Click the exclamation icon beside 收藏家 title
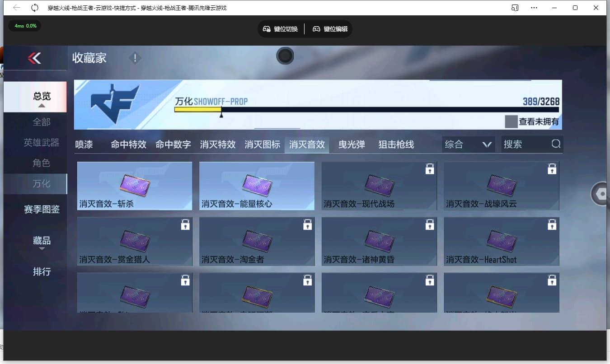This screenshot has height=364, width=610. pyautogui.click(x=135, y=58)
